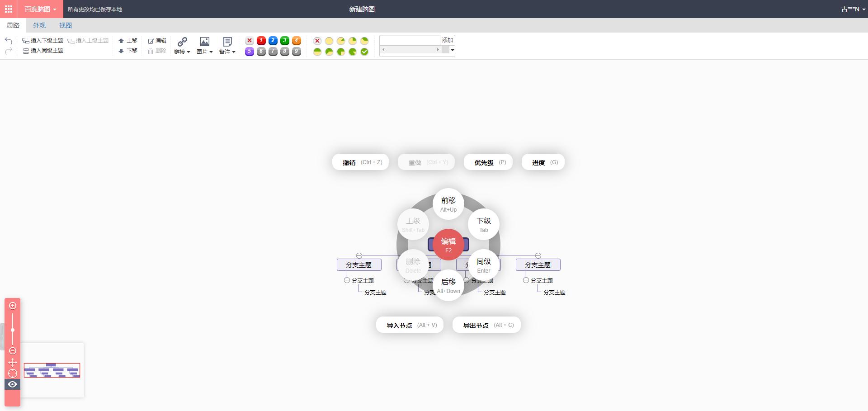Click the 添加 add button

447,40
